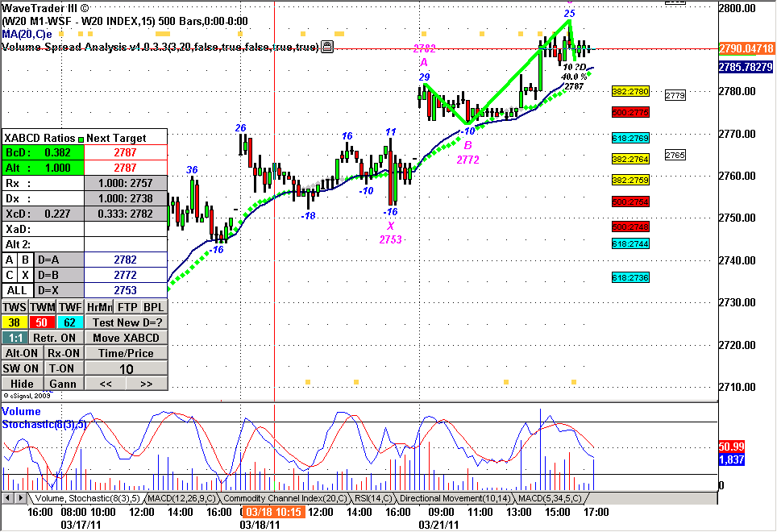Click the << step-back button in the WaveTrader panel

pos(106,384)
